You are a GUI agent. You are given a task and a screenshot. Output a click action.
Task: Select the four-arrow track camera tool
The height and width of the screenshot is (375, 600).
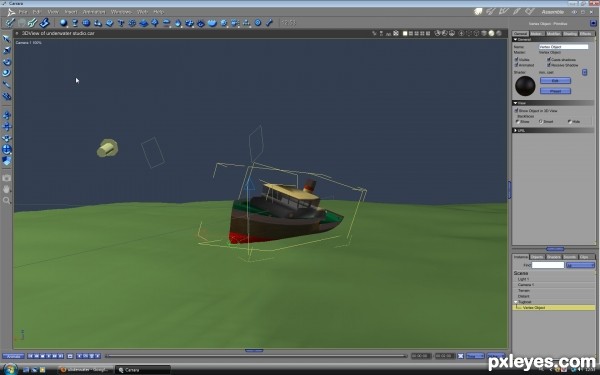pos(7,127)
